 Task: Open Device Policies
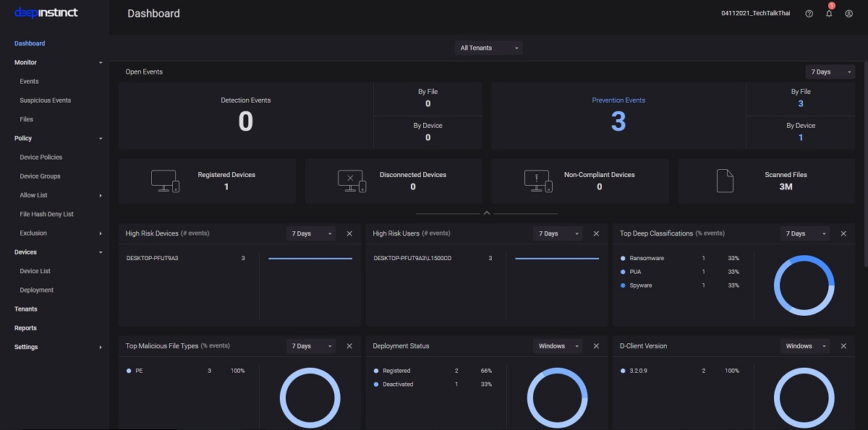[x=41, y=158]
